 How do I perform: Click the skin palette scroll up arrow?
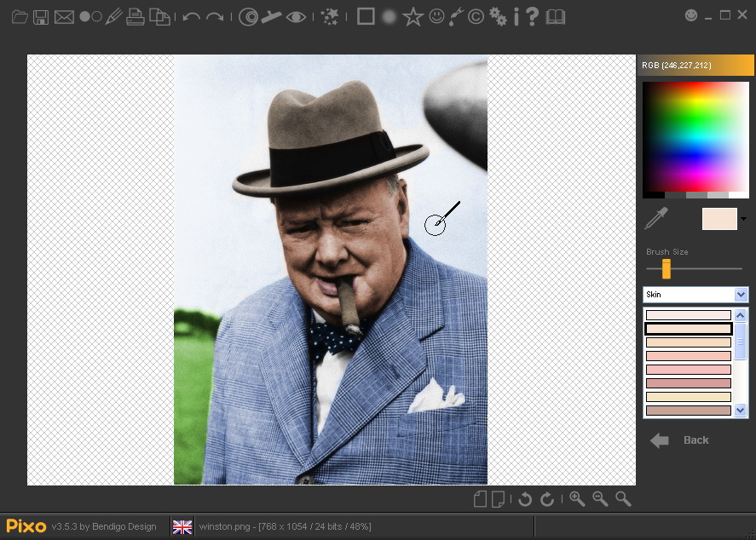pyautogui.click(x=741, y=315)
